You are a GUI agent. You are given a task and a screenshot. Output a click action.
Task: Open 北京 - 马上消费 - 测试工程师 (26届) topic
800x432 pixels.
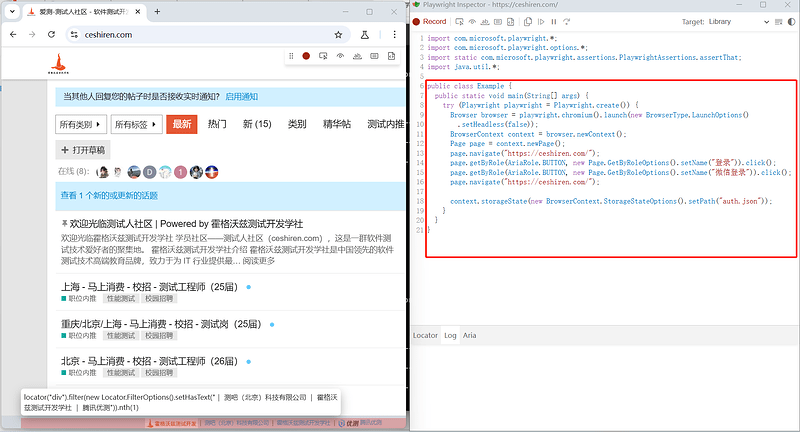(x=149, y=362)
